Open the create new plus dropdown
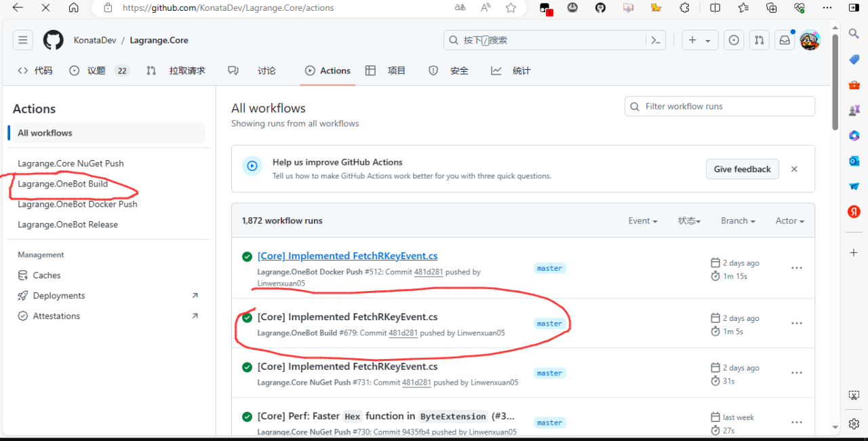The image size is (868, 441). click(699, 40)
